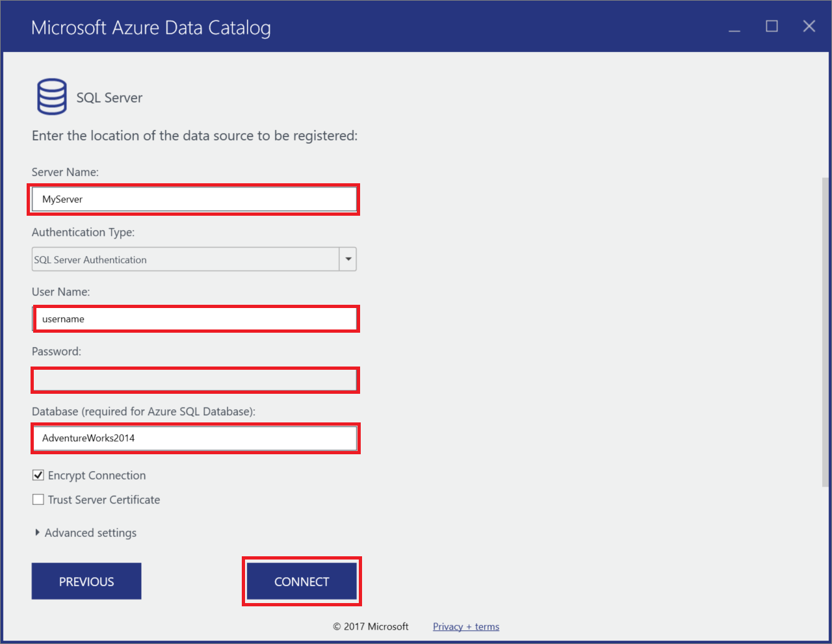Open the Privacy + terms link
832x644 pixels.
coord(465,626)
